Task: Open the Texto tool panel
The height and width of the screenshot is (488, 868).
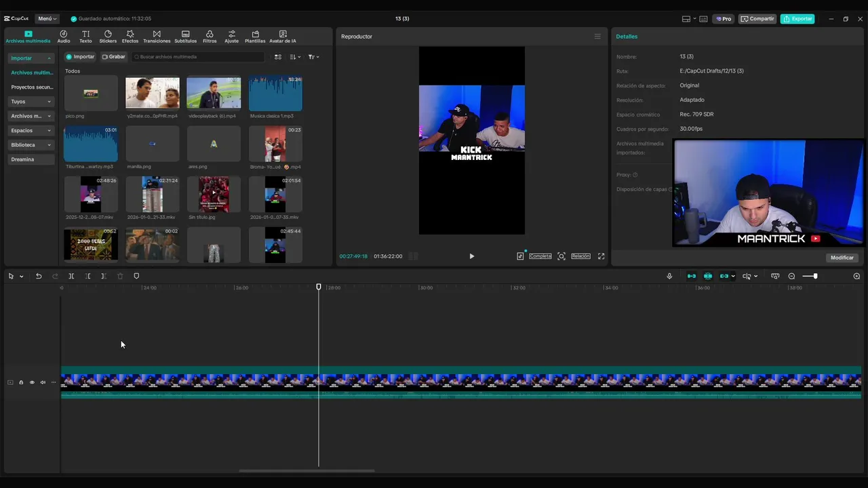Action: 85,37
